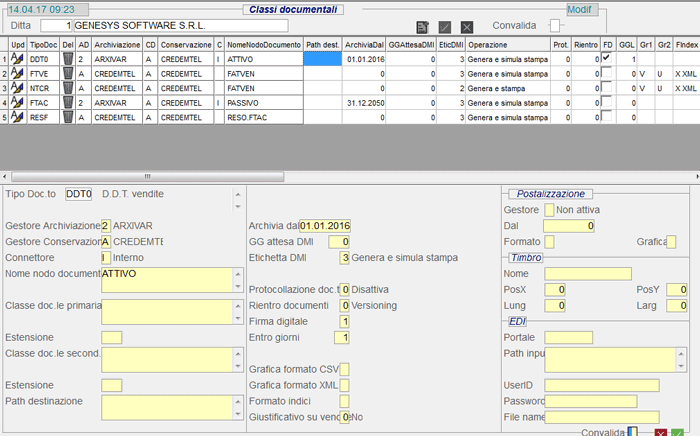Click the green confirm icon at bottom right
The image size is (700, 436).
[x=678, y=432]
